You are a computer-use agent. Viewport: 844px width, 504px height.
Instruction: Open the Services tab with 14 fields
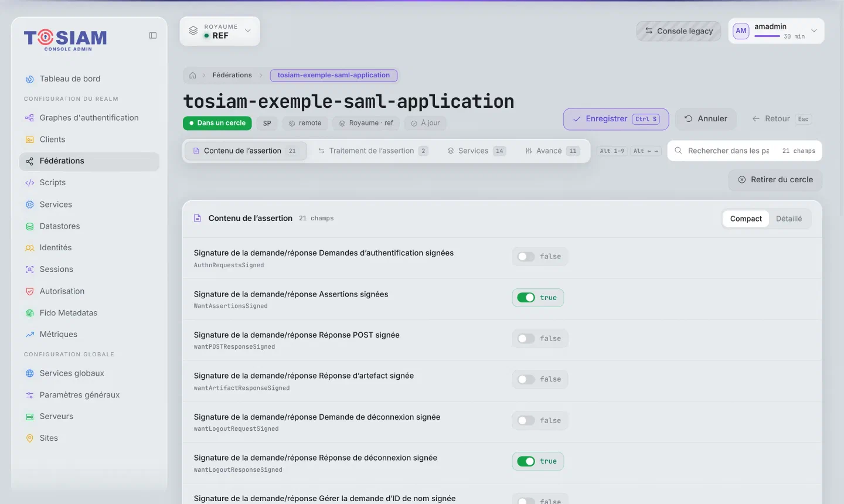(x=476, y=151)
